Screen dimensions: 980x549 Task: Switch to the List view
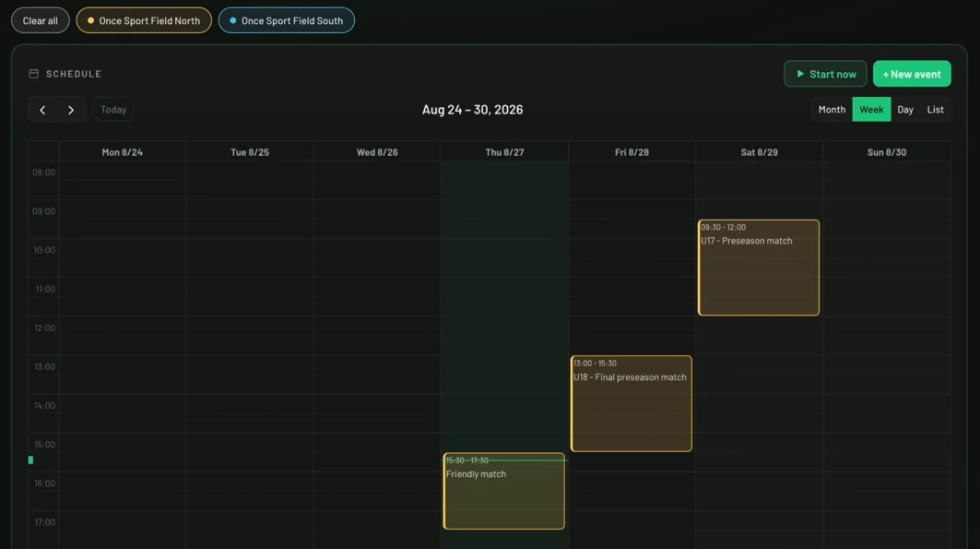pyautogui.click(x=935, y=110)
